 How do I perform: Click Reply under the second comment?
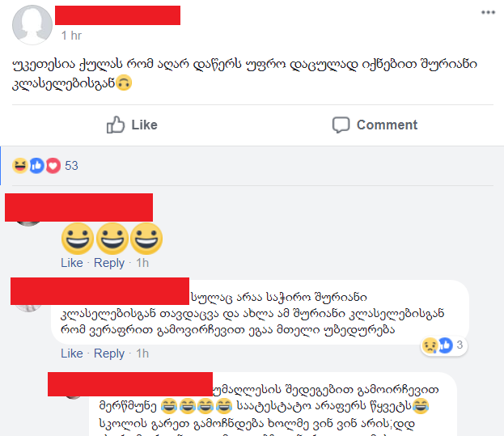pyautogui.click(x=109, y=353)
